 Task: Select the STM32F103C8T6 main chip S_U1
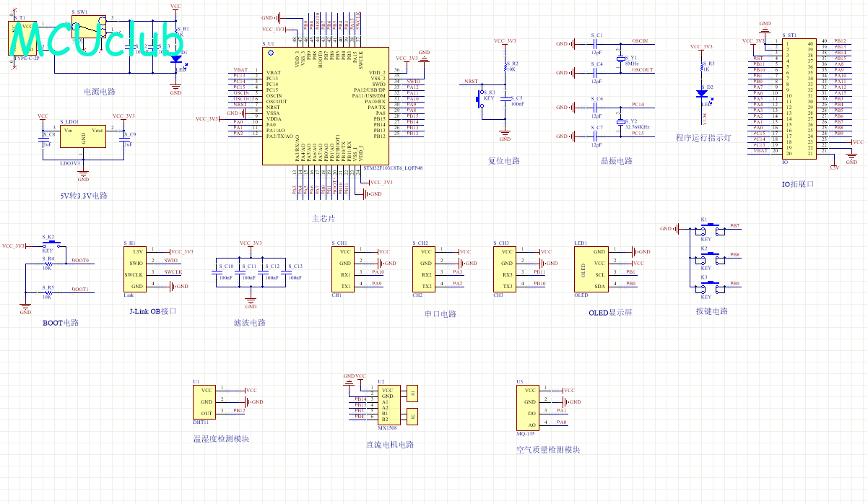click(x=325, y=106)
